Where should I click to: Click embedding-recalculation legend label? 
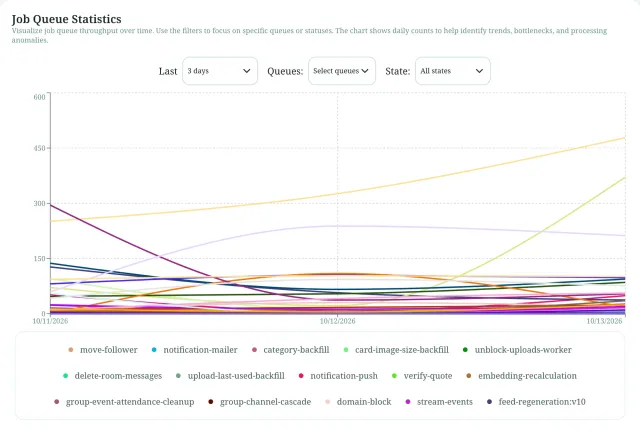[x=527, y=376]
